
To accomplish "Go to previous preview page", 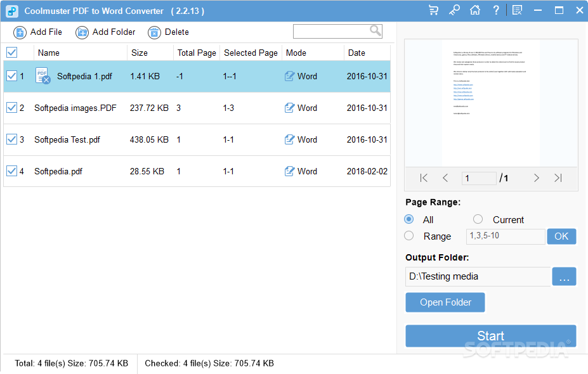I will click(445, 178).
